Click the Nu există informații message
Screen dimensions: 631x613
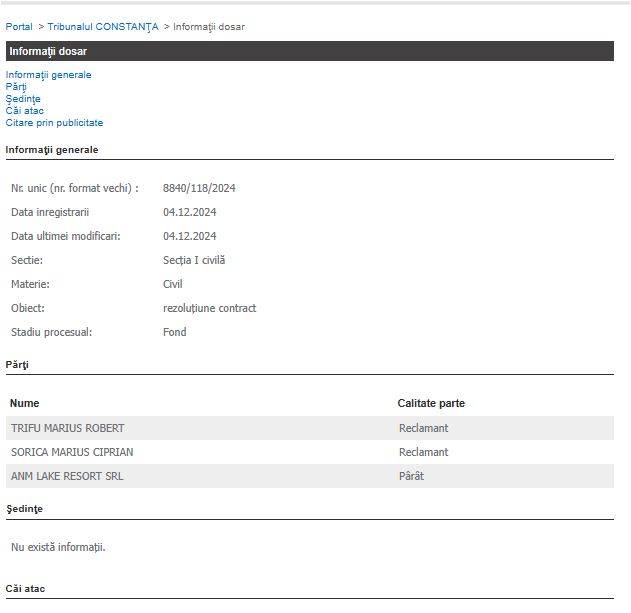click(58, 547)
